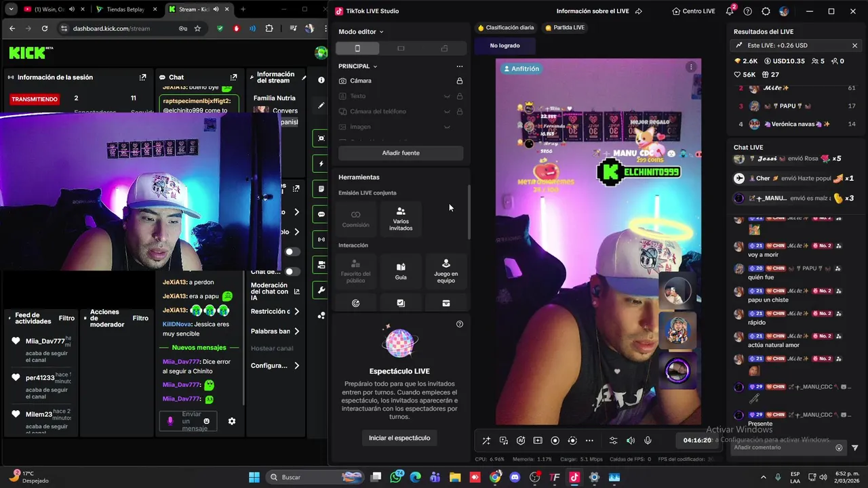The height and width of the screenshot is (488, 868).
Task: Toggle the lock on Texto source
Action: click(x=460, y=96)
